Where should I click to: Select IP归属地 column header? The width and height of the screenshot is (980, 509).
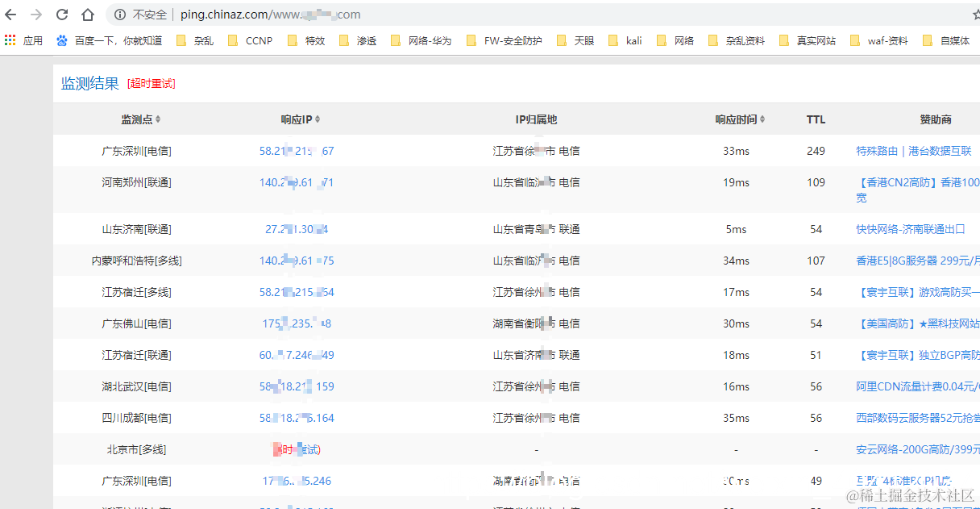coord(536,119)
